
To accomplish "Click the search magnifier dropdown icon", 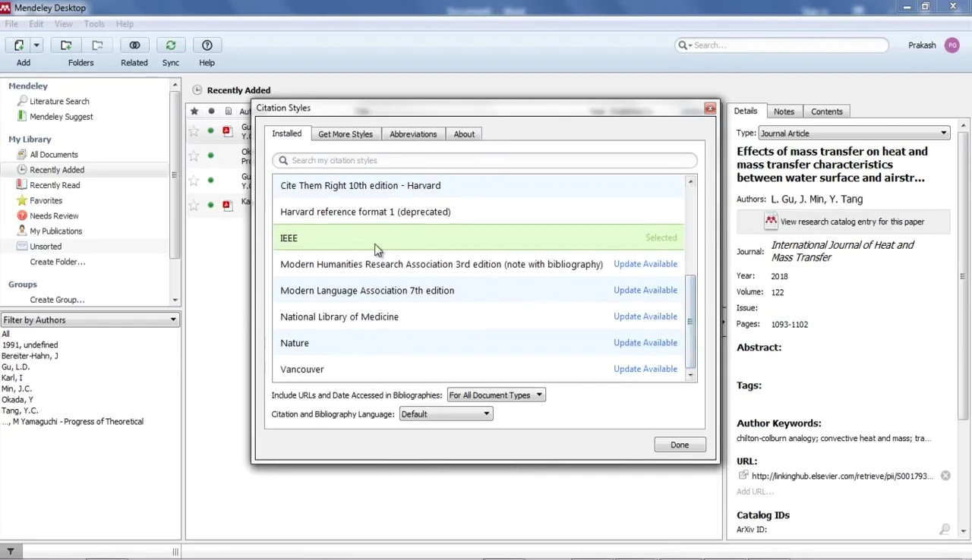I will (684, 46).
